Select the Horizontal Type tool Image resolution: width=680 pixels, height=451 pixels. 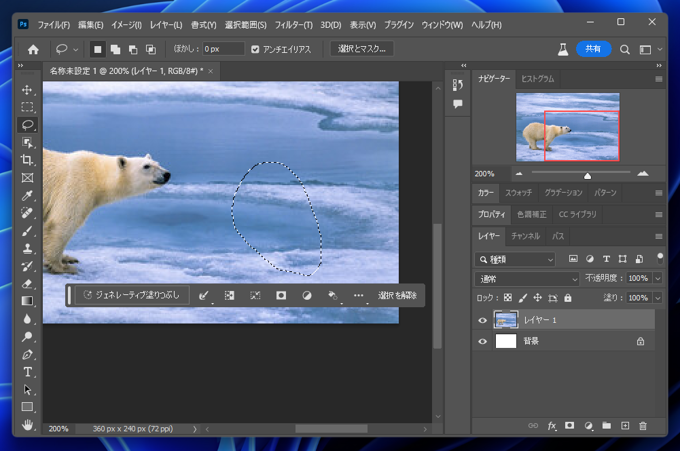(x=28, y=372)
